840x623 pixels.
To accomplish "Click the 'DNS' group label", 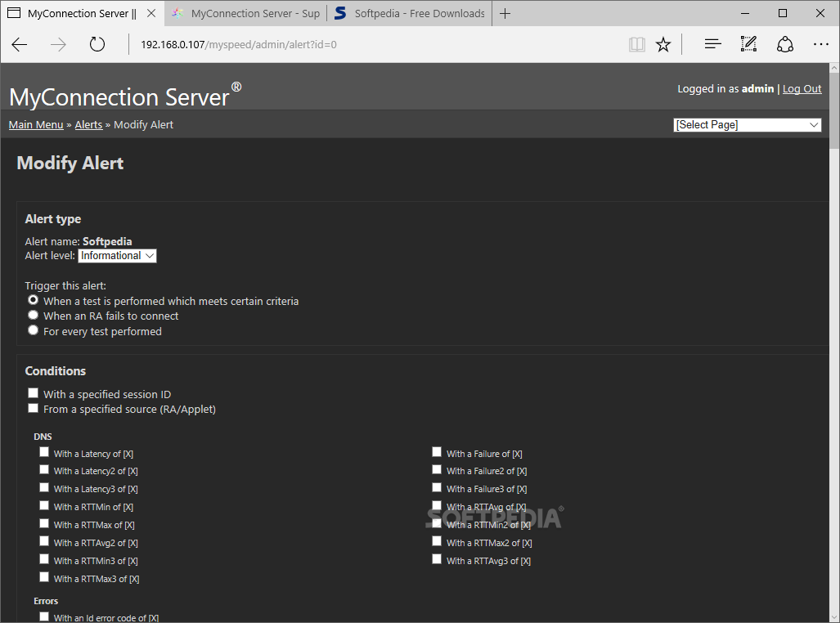I will point(43,437).
